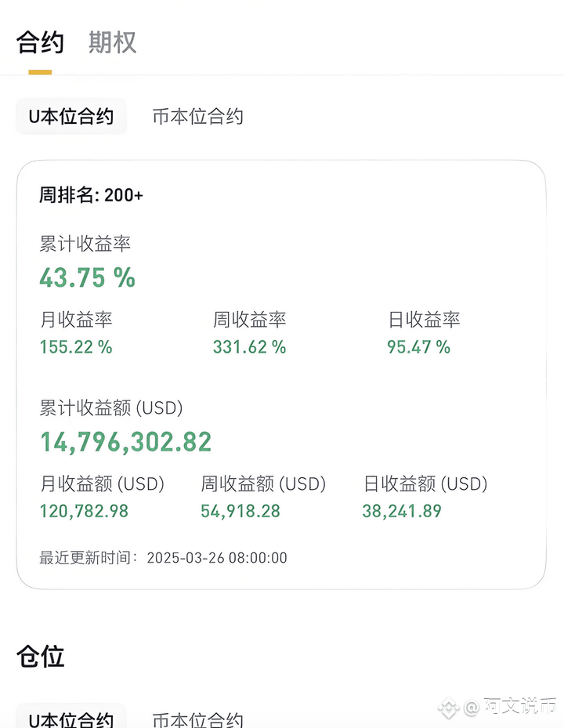Click the 最近更新时间 timestamp line
This screenshot has width=564, height=728.
point(163,558)
